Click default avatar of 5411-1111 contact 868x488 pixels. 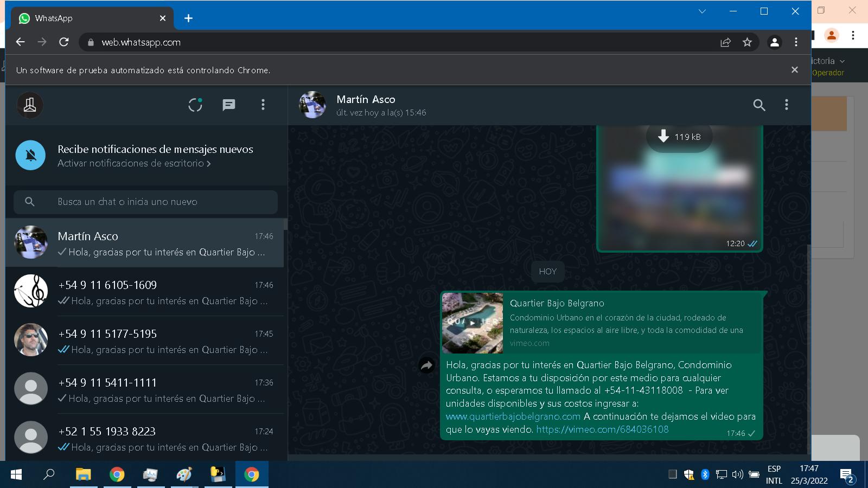(31, 389)
